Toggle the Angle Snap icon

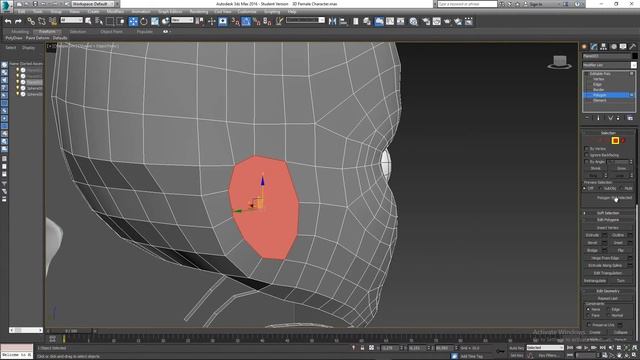click(x=246, y=21)
